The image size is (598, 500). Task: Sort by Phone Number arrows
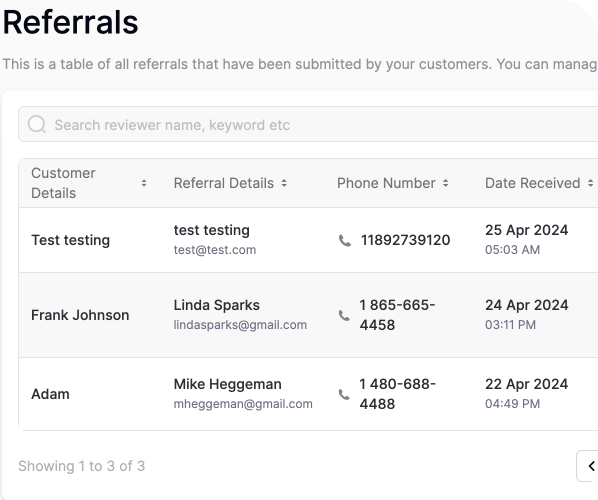click(445, 183)
